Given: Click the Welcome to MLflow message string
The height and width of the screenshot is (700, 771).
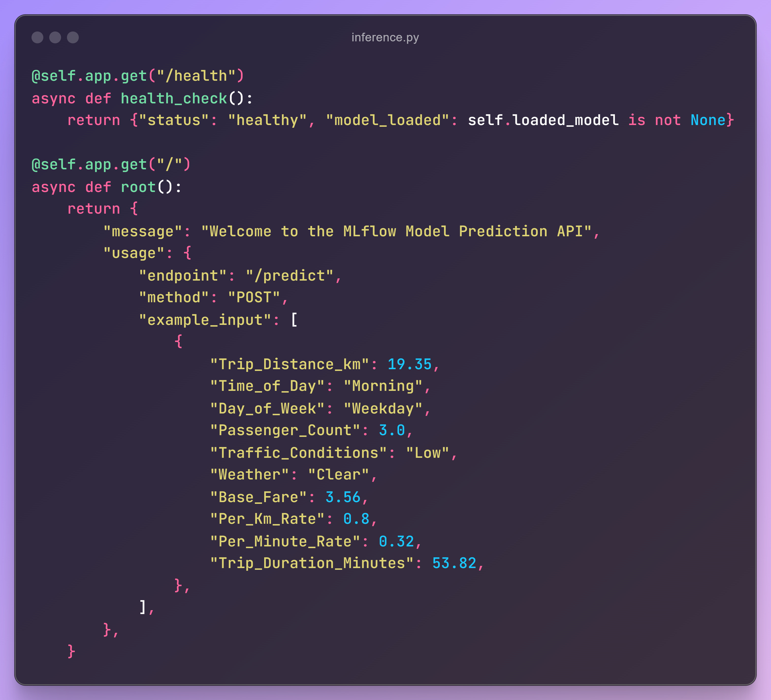Looking at the screenshot, I should [x=396, y=232].
